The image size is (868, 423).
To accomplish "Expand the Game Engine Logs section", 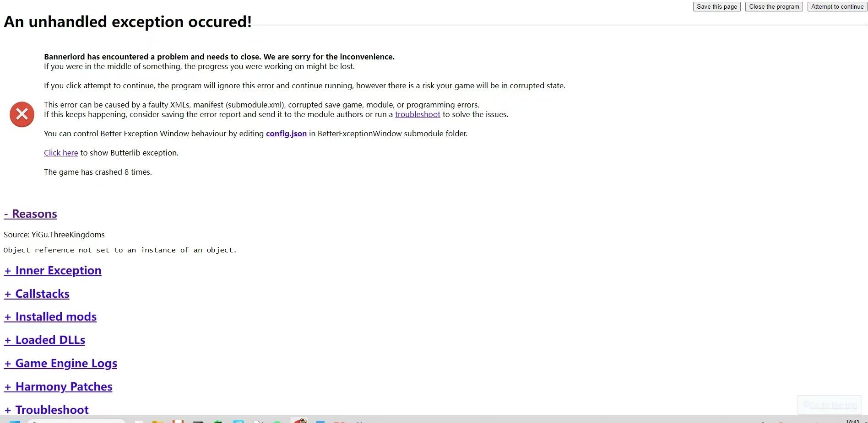I will 60,364.
